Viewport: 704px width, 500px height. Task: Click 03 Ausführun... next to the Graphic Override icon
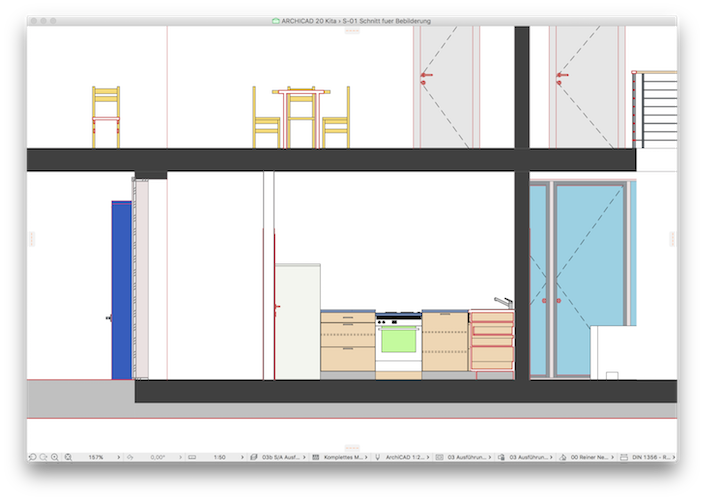pos(528,457)
